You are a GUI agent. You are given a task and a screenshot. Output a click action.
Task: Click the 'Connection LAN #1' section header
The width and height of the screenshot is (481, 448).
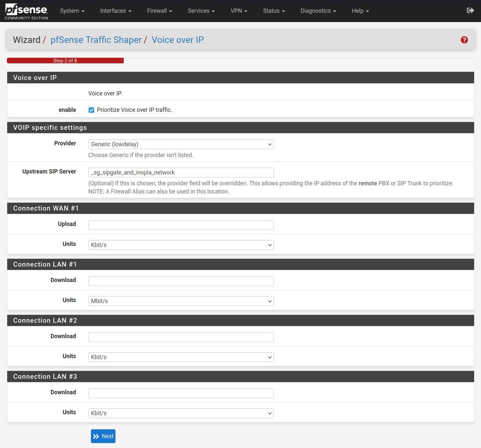240,264
